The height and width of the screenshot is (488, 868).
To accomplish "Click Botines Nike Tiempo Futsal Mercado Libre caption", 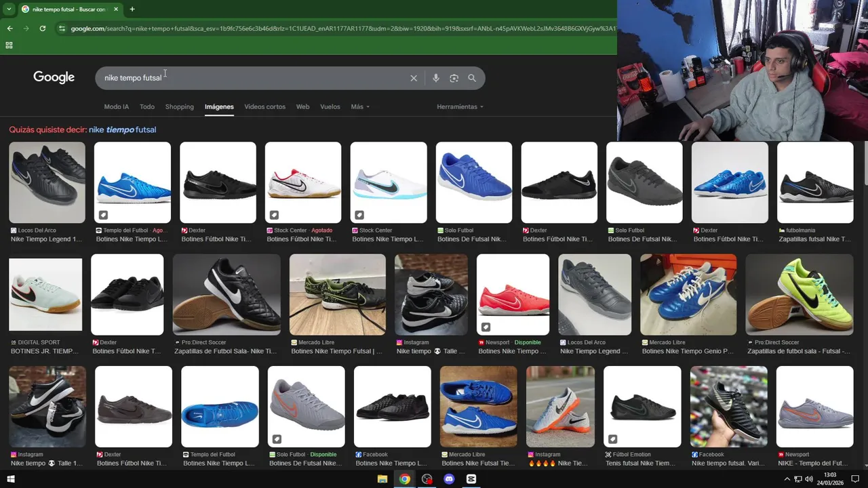I will (336, 351).
